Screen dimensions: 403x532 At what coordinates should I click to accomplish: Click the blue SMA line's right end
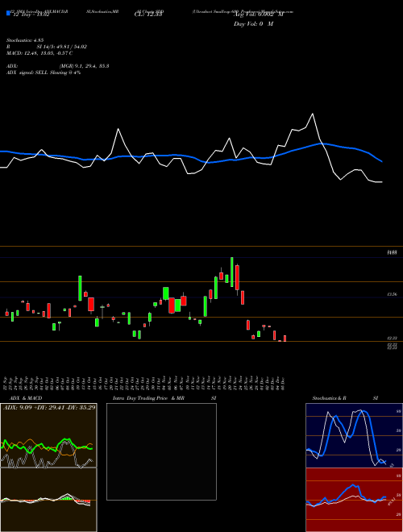pyautogui.click(x=382, y=161)
